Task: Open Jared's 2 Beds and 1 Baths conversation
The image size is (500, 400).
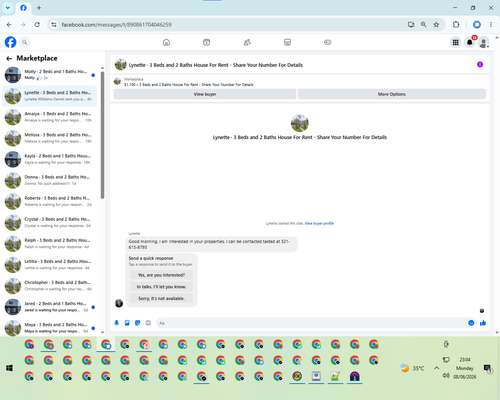Action: click(x=50, y=307)
